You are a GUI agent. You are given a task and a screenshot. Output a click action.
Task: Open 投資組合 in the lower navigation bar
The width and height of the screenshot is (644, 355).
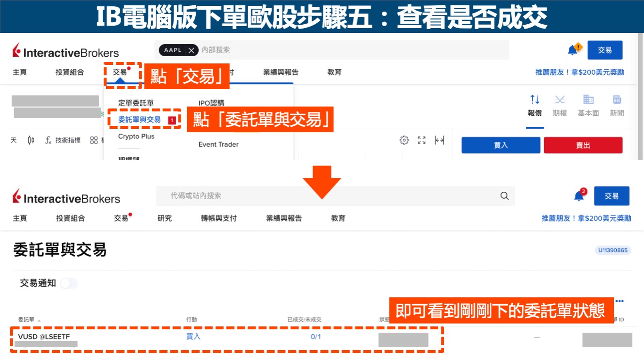pyautogui.click(x=70, y=218)
